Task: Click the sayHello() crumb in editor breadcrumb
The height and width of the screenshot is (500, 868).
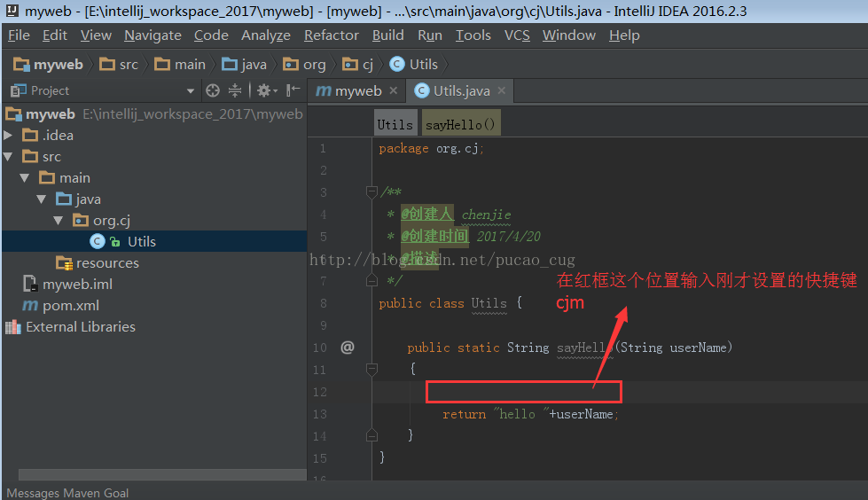Action: click(x=460, y=125)
